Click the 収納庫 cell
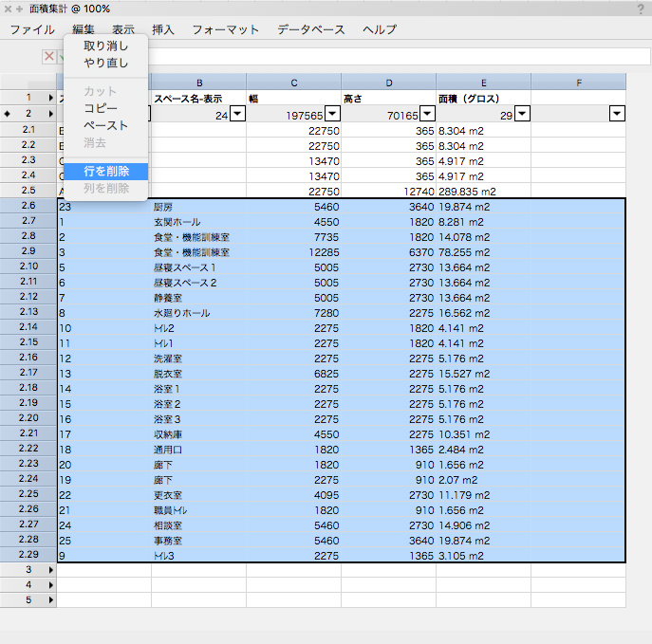 tap(198, 434)
